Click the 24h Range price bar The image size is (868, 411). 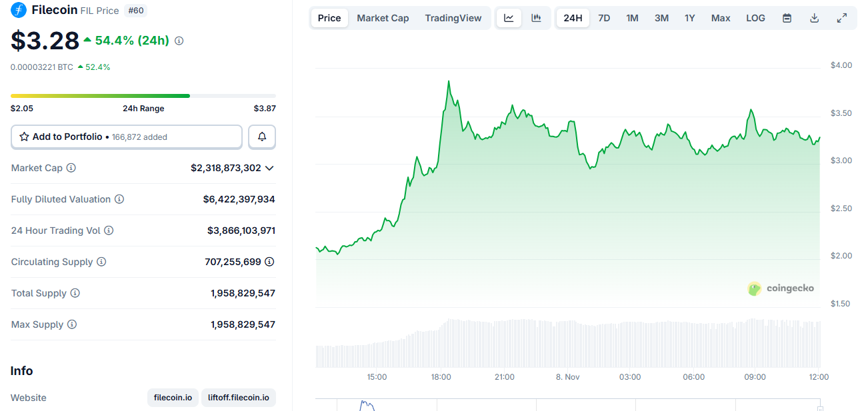143,96
